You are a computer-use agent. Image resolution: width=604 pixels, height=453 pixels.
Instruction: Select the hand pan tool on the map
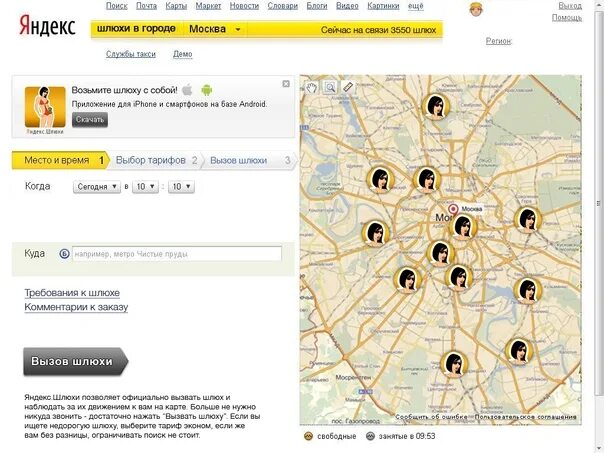tap(312, 88)
